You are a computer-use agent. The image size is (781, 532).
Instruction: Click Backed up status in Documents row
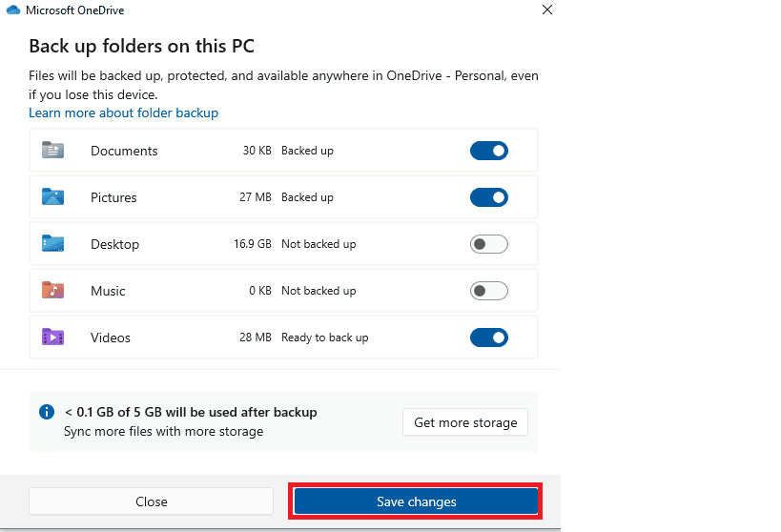coord(307,151)
